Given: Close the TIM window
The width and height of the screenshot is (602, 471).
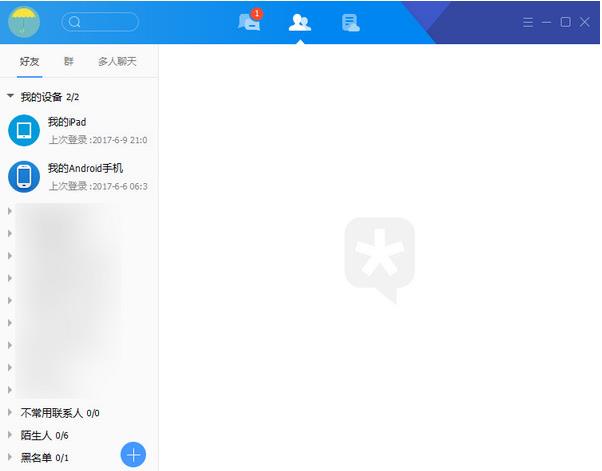Looking at the screenshot, I should tap(585, 22).
